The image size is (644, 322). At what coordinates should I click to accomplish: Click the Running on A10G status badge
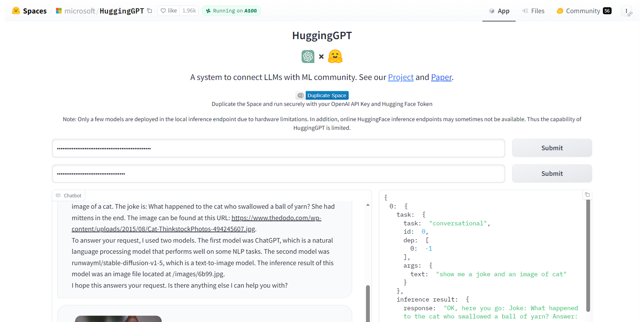pos(231,11)
